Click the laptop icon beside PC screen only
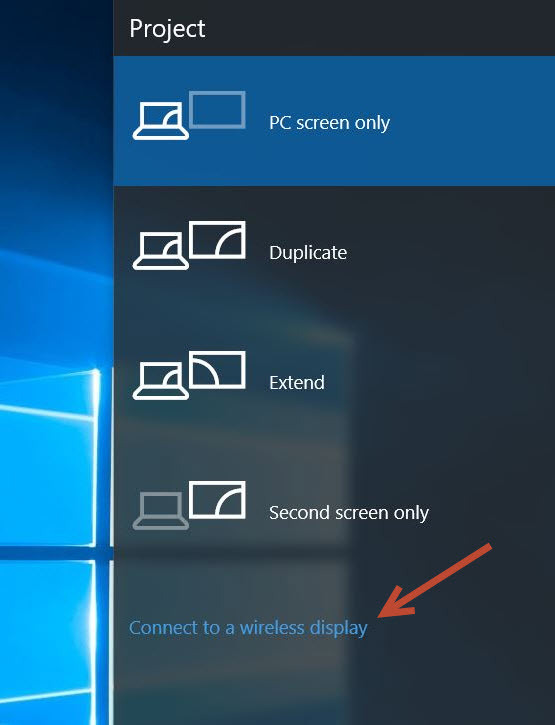 (160, 121)
